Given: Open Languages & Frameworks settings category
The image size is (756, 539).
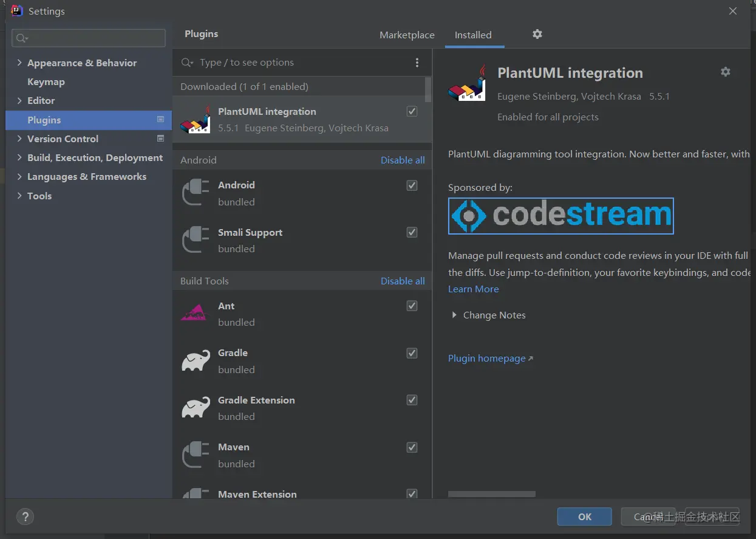Looking at the screenshot, I should coord(87,176).
